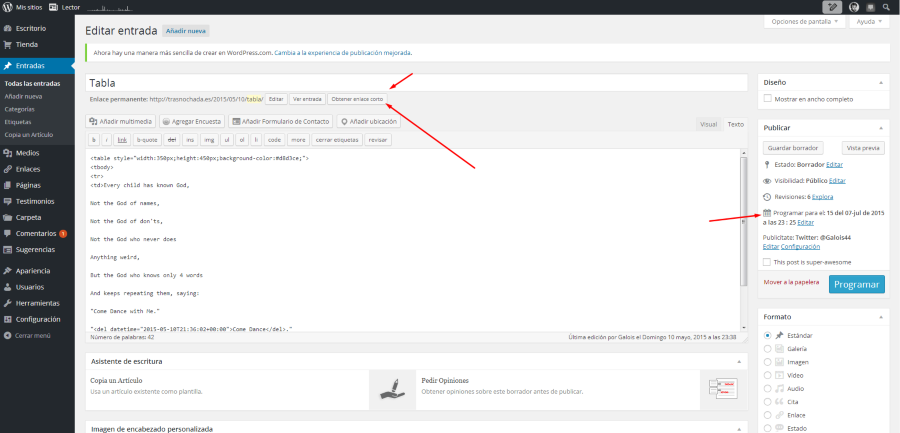Click Obtener enlace corto button
Image resolution: width=900 pixels, height=433 pixels.
(357, 99)
